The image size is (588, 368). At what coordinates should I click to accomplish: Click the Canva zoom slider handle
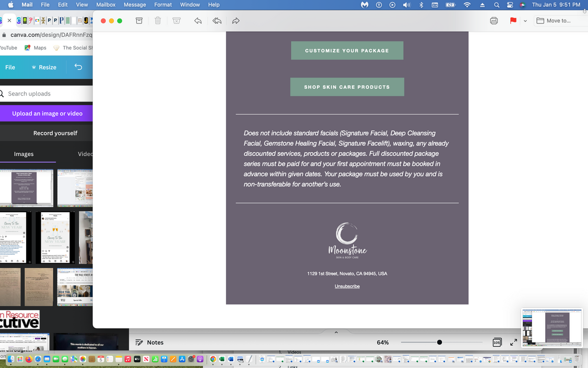click(439, 342)
